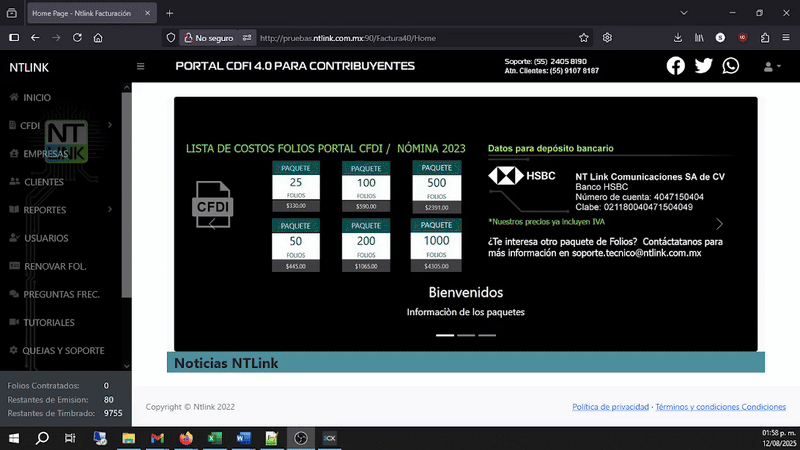Open TUTORIALES in sidebar
Viewport: 800px width, 450px height.
[x=42, y=322]
